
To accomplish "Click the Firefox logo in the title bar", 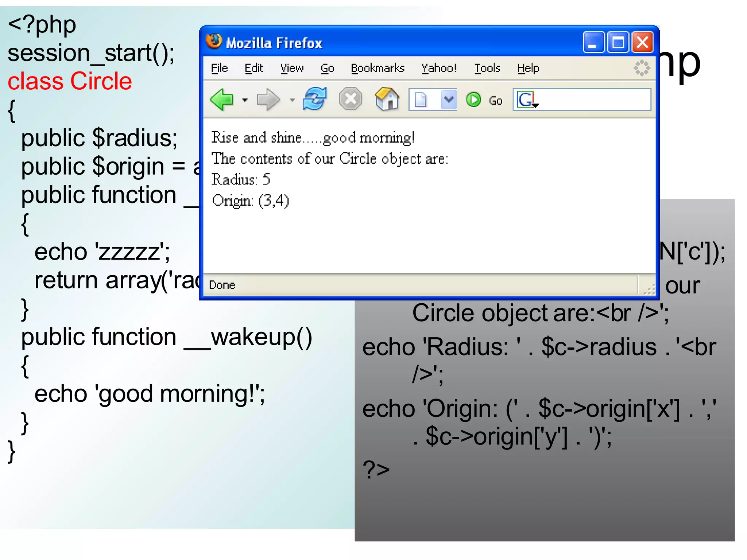I will 214,41.
